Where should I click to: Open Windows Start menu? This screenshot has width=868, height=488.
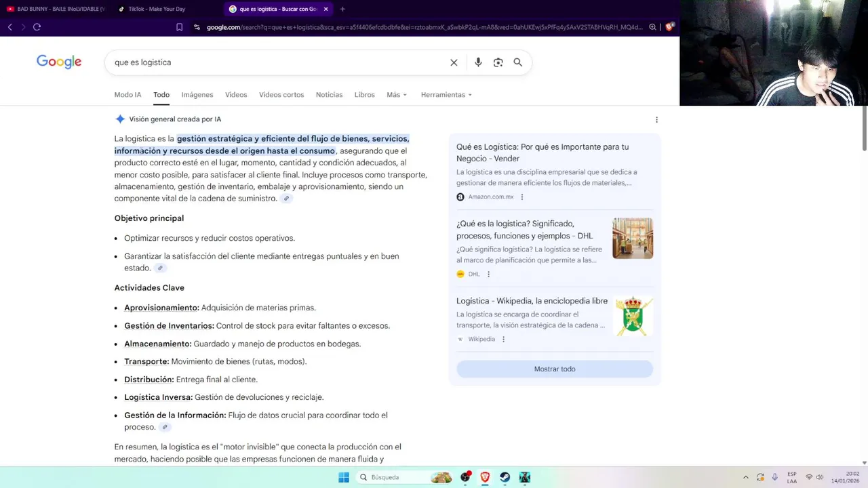pyautogui.click(x=344, y=477)
